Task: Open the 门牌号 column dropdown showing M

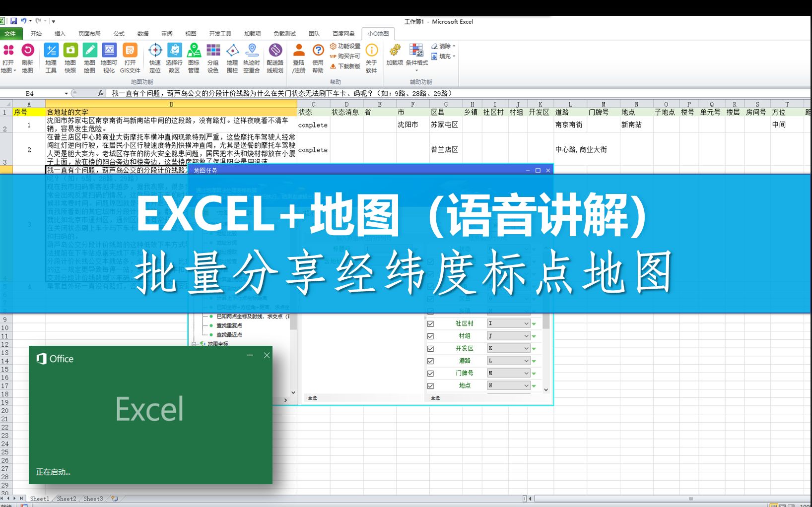Action: coord(509,373)
